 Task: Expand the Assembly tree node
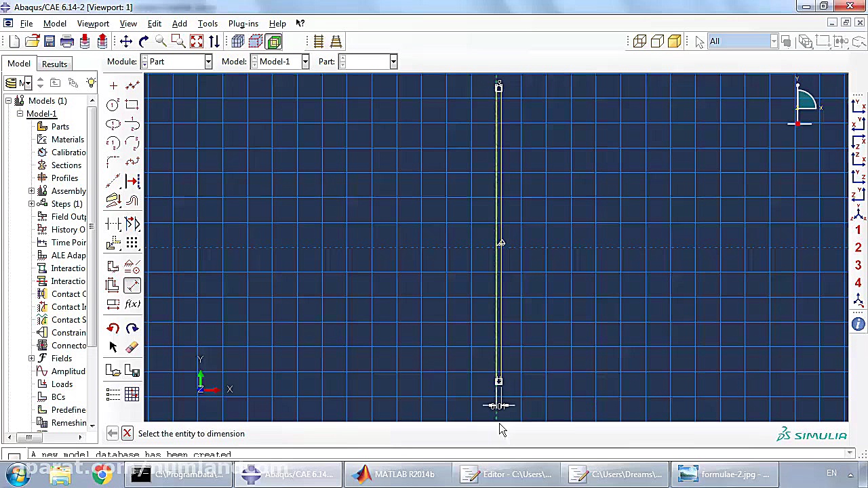[x=31, y=191]
